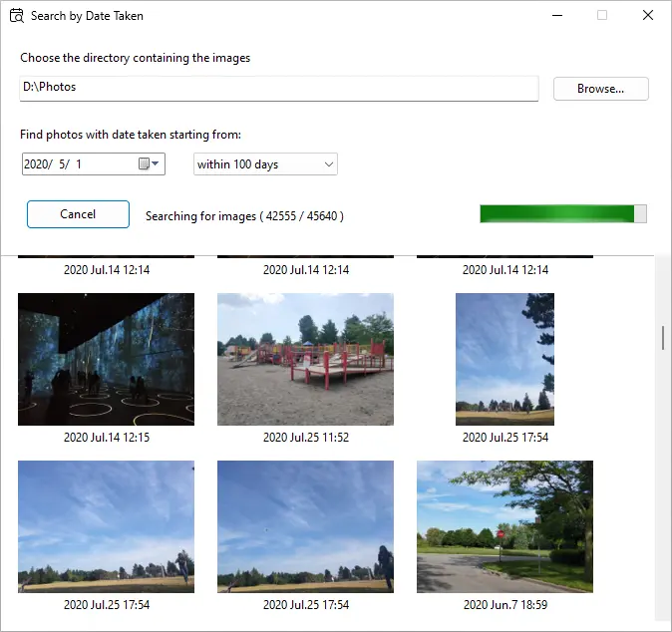This screenshot has height=632, width=672.
Task: Select the portrait sky photo thumbnail
Action: click(504, 359)
